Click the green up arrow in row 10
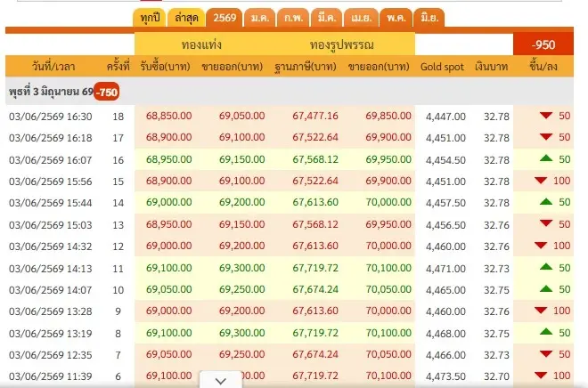Viewport: 588px width, 388px height. tap(546, 288)
